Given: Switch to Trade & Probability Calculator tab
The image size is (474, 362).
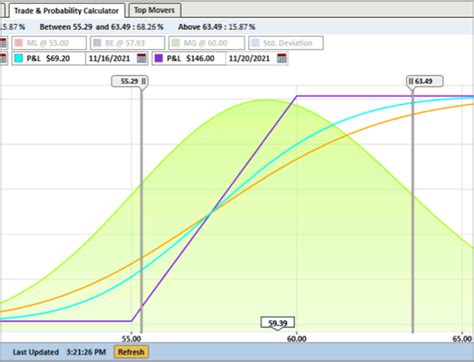Looking at the screenshot, I should coord(67,11).
